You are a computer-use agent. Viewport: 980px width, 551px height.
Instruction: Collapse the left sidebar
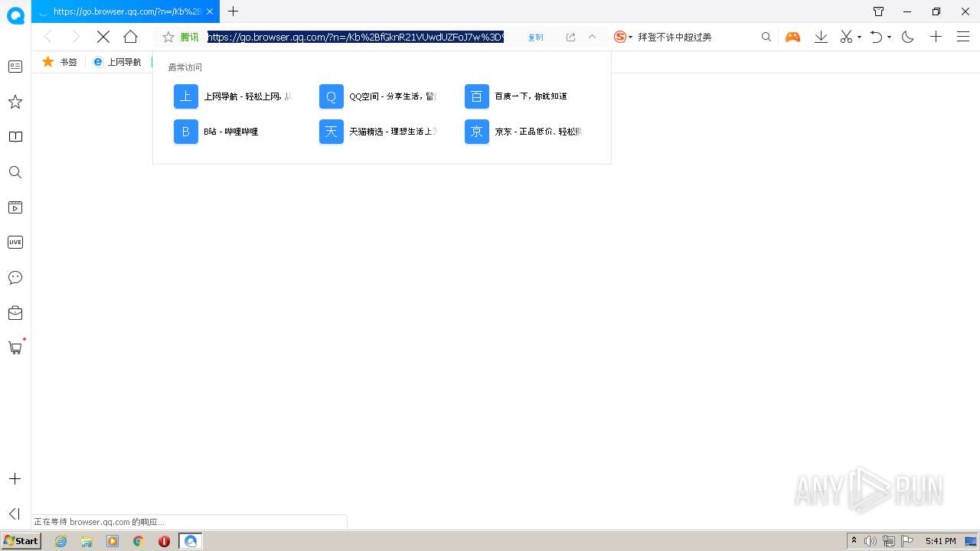15,514
